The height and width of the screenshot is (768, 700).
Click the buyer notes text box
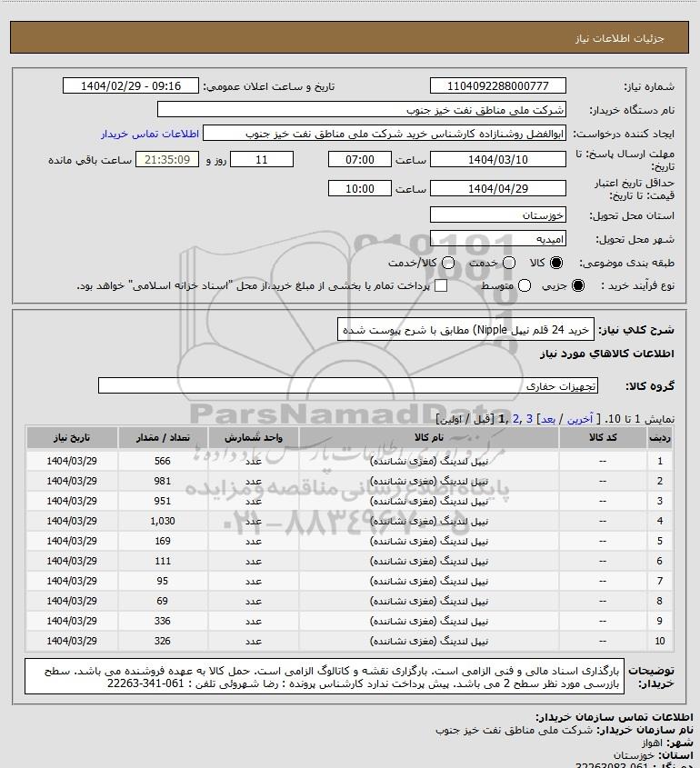tap(325, 677)
